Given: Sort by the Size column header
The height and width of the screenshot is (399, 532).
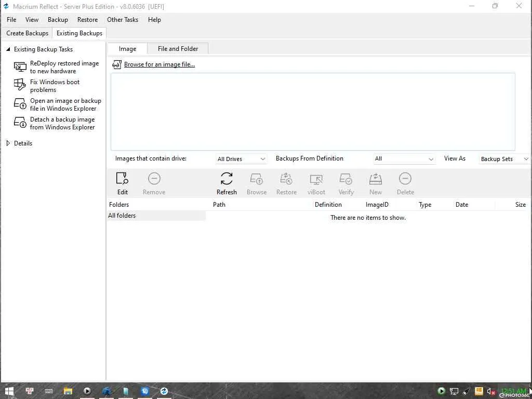Looking at the screenshot, I should coord(521,205).
